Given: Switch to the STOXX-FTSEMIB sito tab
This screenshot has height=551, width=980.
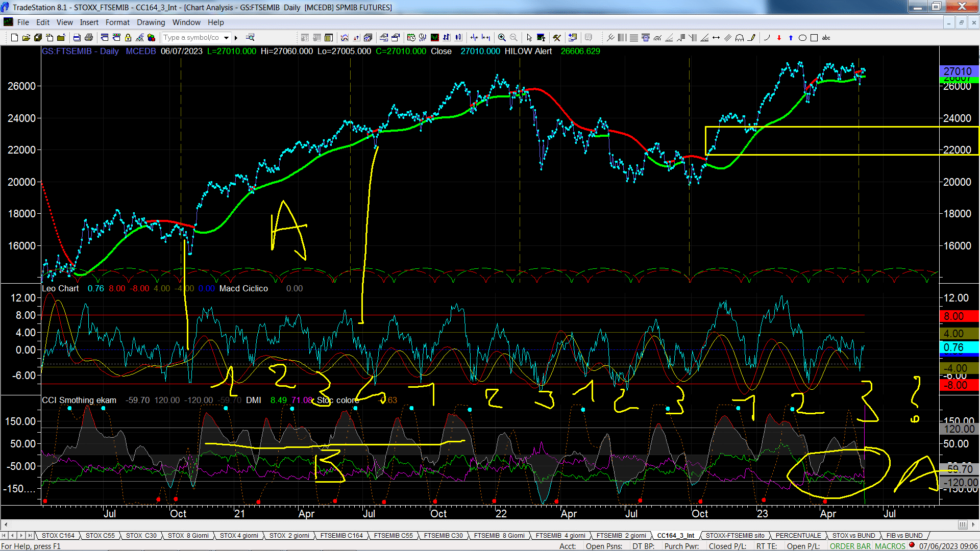Looking at the screenshot, I should [x=735, y=536].
